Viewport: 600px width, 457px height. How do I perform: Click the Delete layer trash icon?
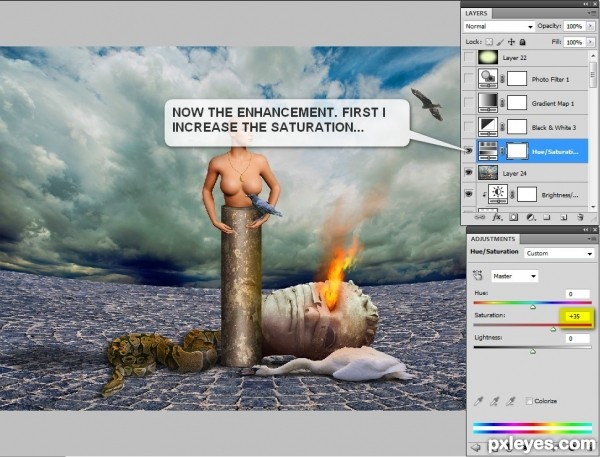(x=580, y=217)
